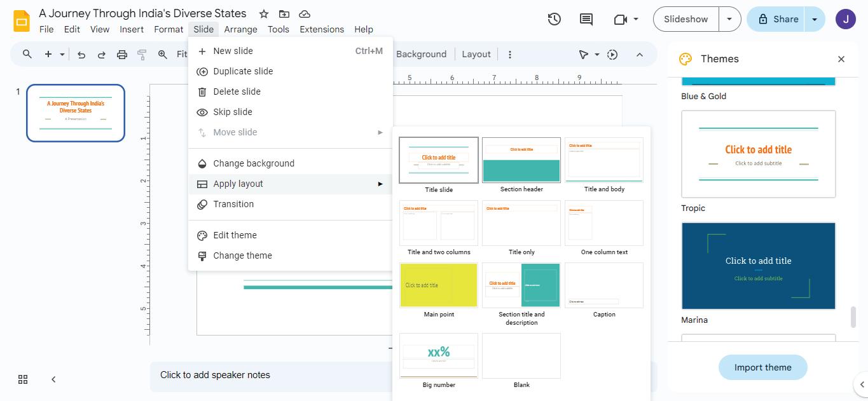
Task: Apply the Marina dark blue theme
Action: pos(758,266)
